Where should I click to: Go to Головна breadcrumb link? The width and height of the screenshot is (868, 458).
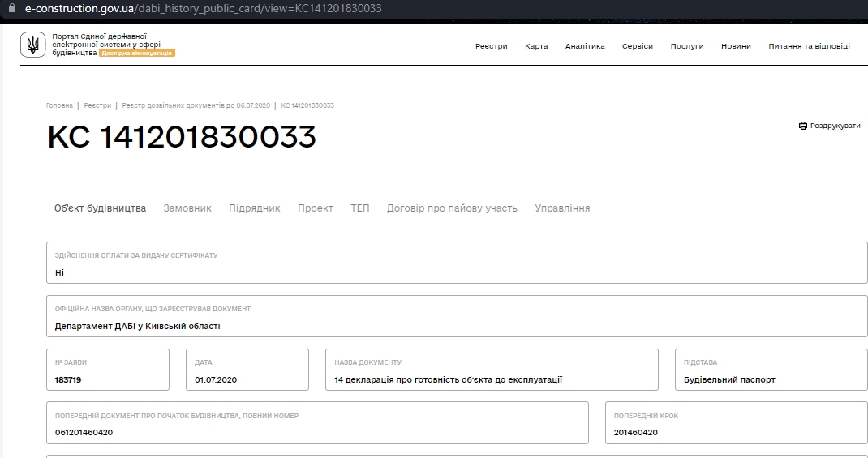[x=59, y=105]
